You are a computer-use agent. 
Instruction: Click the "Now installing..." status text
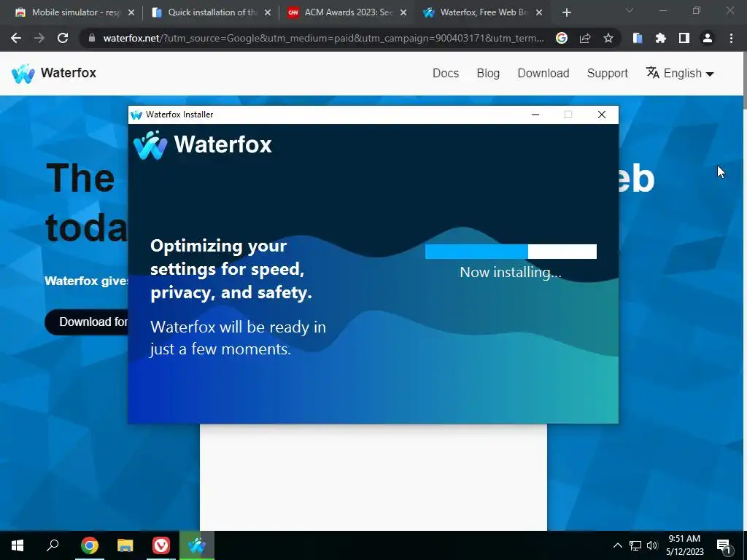[511, 273]
